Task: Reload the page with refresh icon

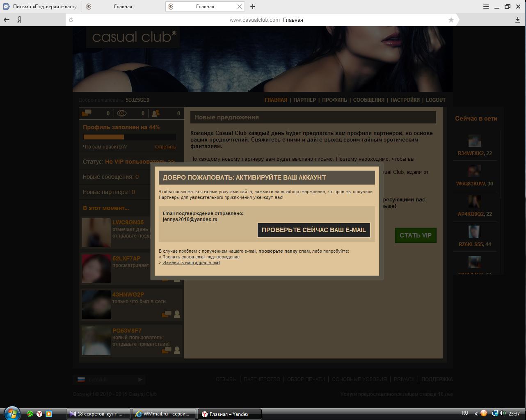Action: click(x=71, y=20)
